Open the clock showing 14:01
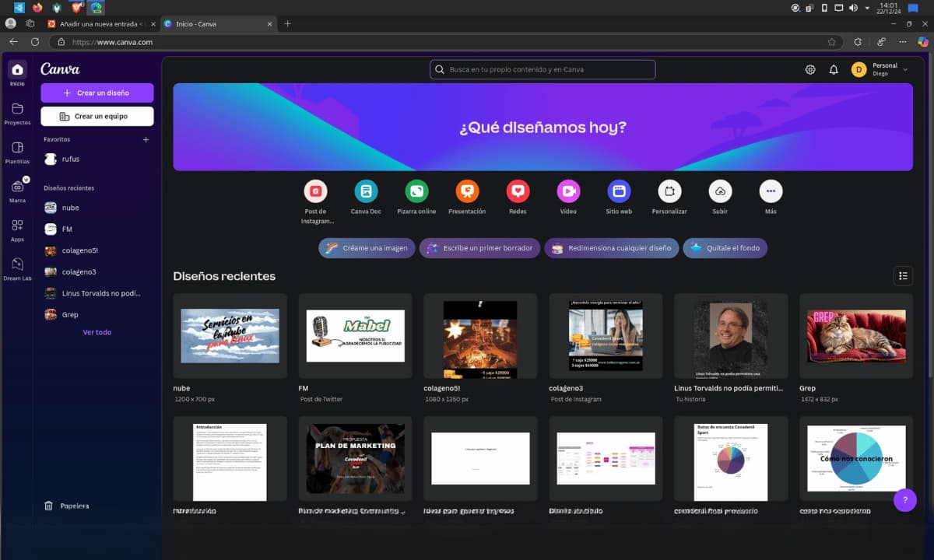Viewport: 934px width, 560px height. pos(889,8)
